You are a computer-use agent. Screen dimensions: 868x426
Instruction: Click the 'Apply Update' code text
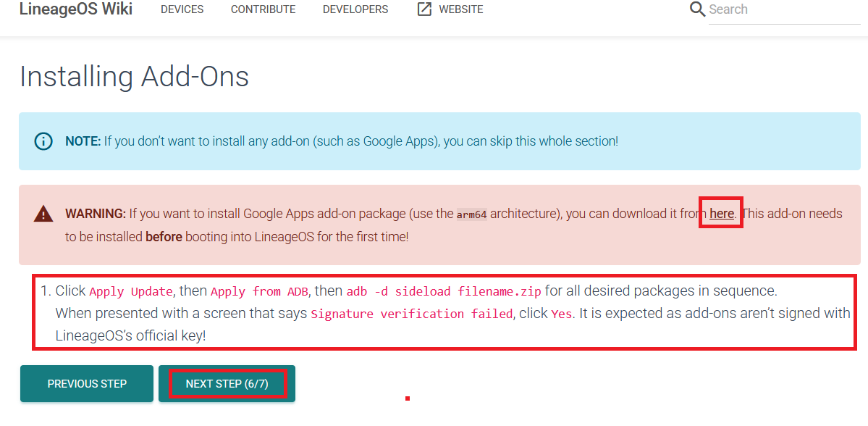(x=131, y=291)
